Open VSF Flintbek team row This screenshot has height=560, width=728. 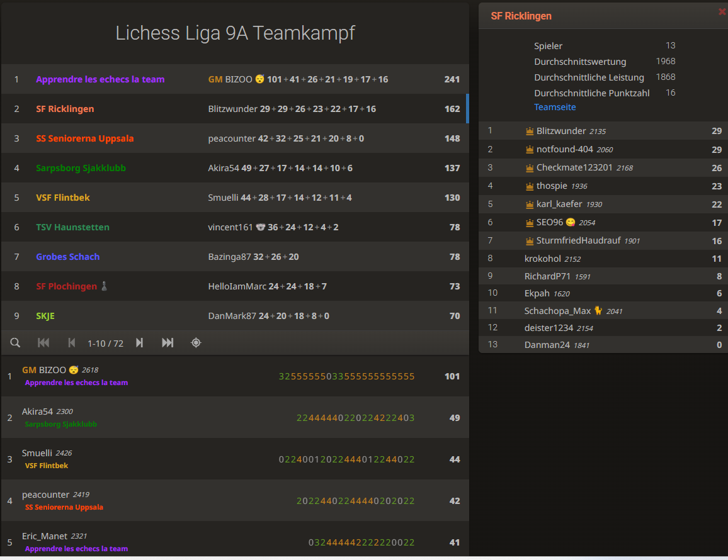click(235, 198)
